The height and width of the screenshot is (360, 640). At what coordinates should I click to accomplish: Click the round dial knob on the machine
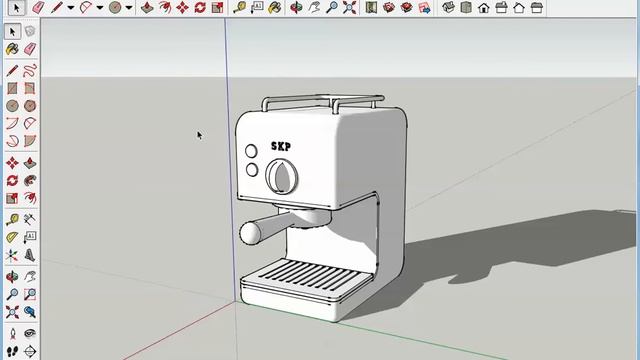click(x=282, y=177)
